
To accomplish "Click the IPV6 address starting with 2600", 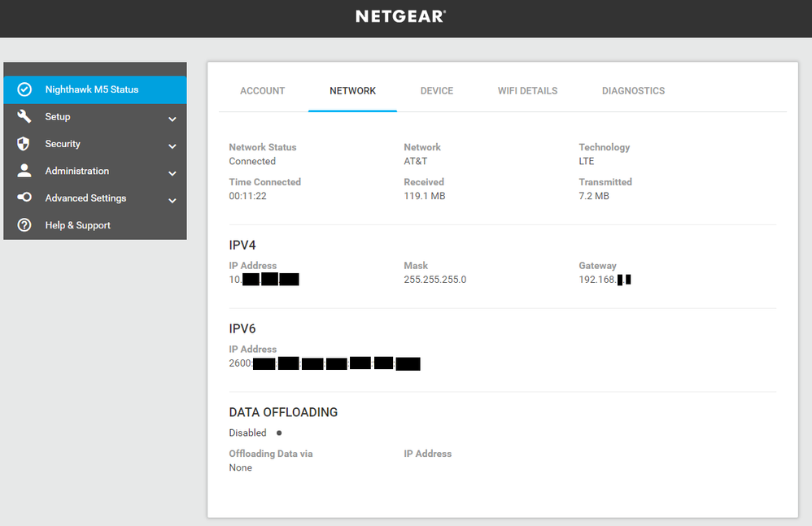I will (x=325, y=363).
